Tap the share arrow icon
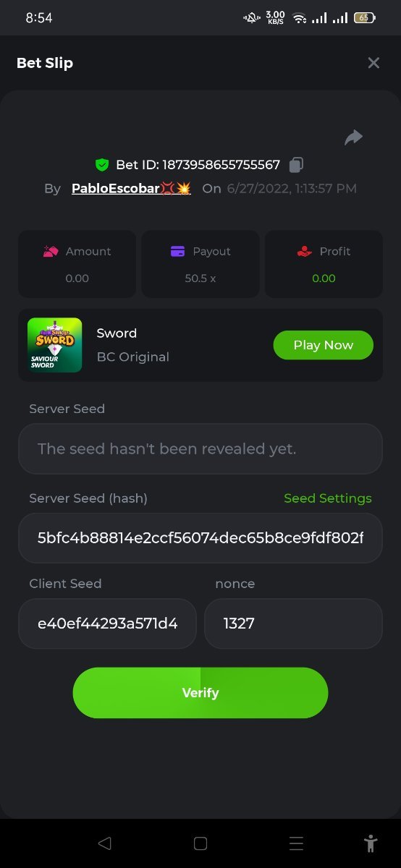The image size is (401, 868). (353, 137)
